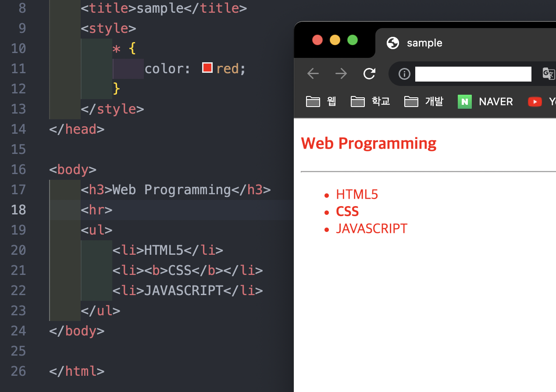This screenshot has width=556, height=392.
Task: Click the browser address bar field
Action: (473, 74)
